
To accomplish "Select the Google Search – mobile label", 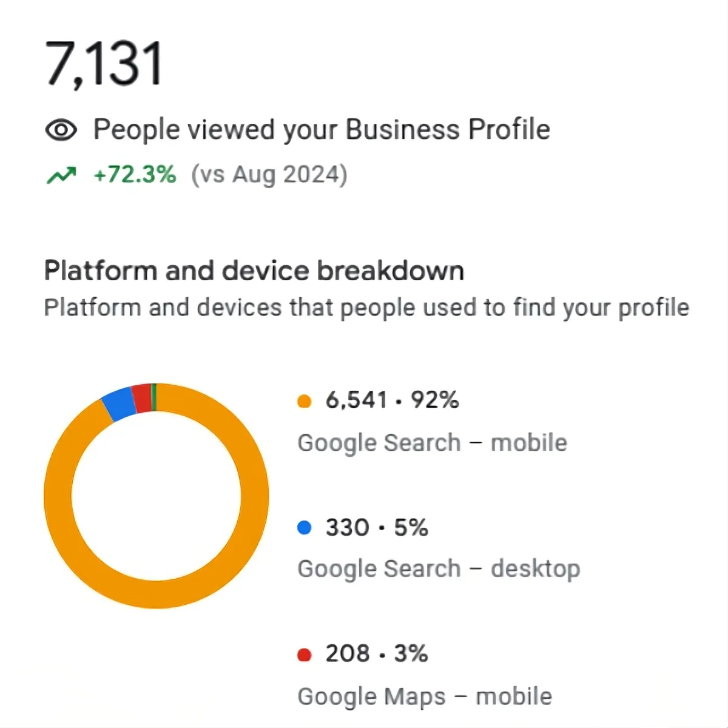I will click(433, 443).
